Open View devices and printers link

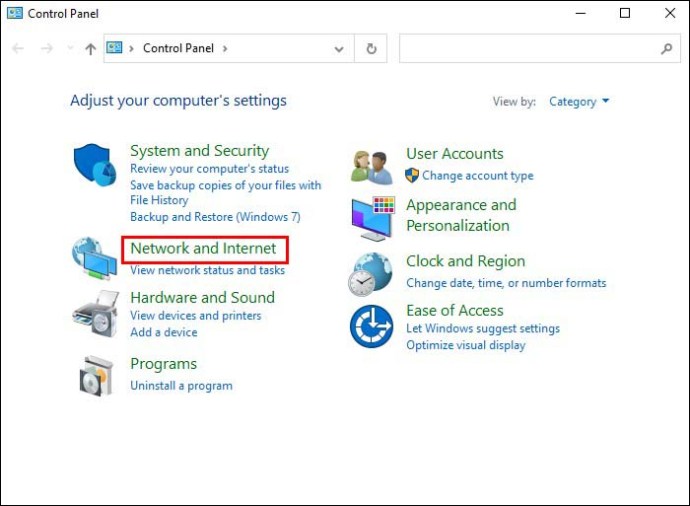coord(195,315)
